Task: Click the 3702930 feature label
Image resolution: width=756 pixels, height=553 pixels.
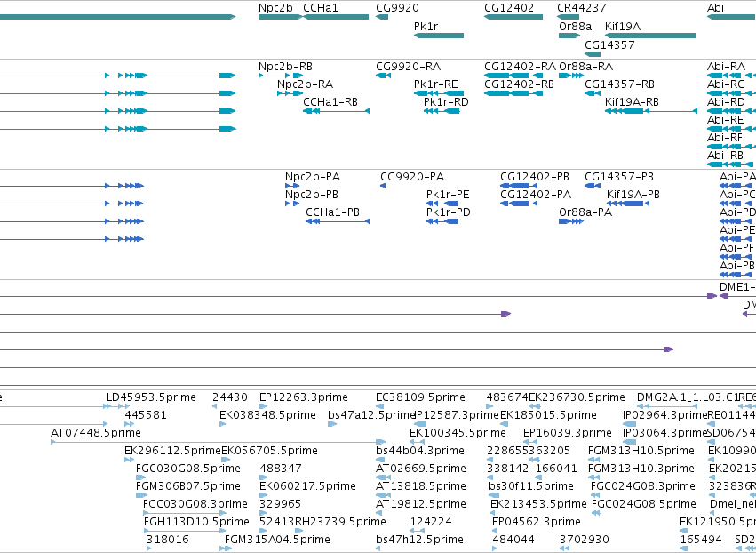Action: pos(585,540)
